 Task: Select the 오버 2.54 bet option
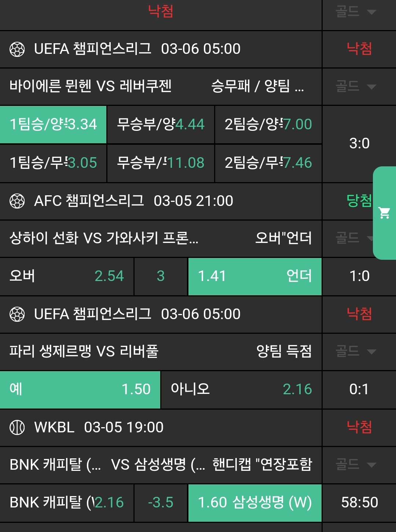pyautogui.click(x=67, y=276)
